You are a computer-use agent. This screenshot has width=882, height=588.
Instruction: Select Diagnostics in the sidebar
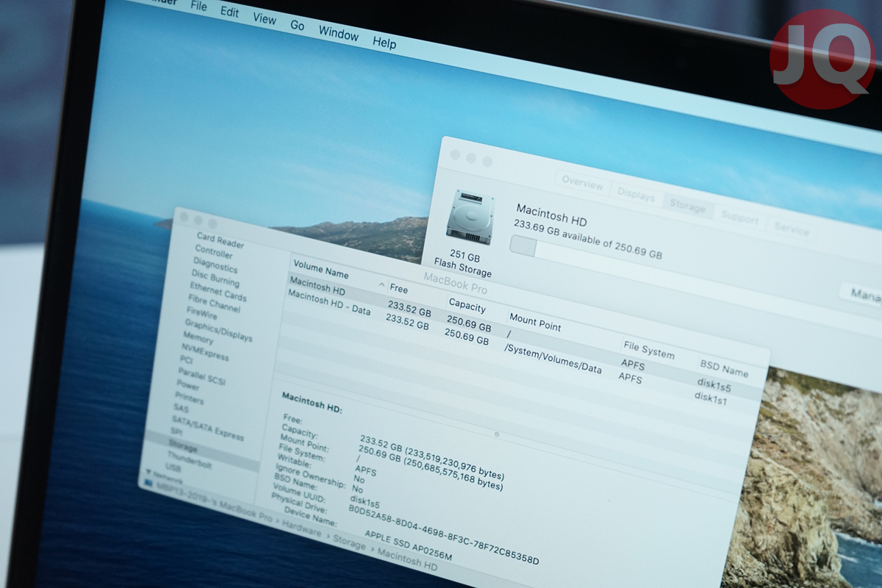point(215,265)
